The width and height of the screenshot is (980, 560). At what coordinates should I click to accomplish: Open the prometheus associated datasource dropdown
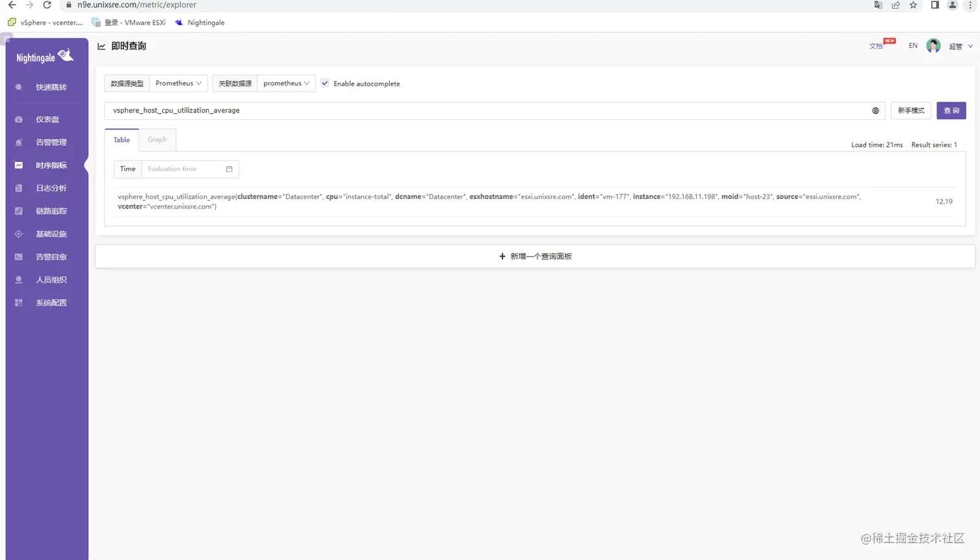coord(286,83)
